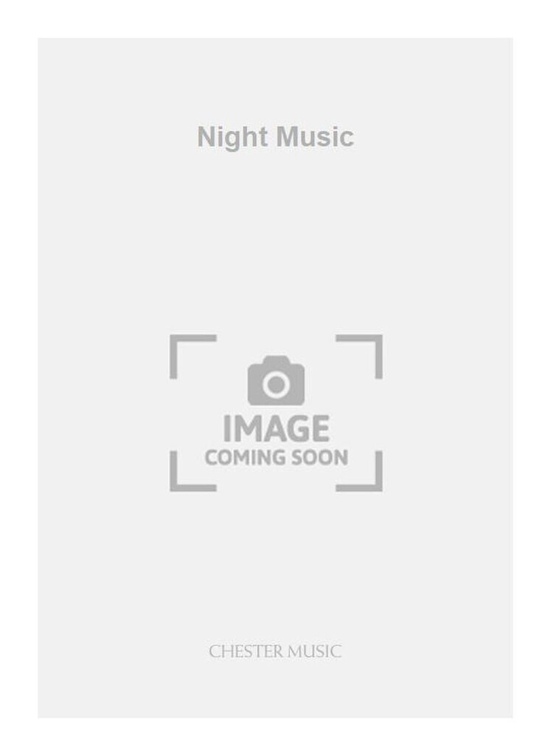Click the Night Music title
This screenshot has width=551, height=756.
pos(276,138)
